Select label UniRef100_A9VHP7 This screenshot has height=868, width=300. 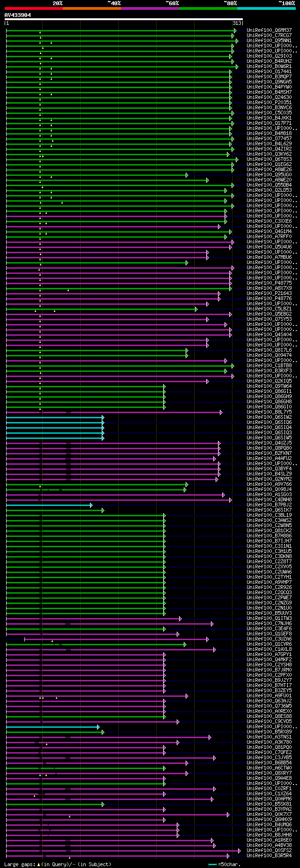269,582
